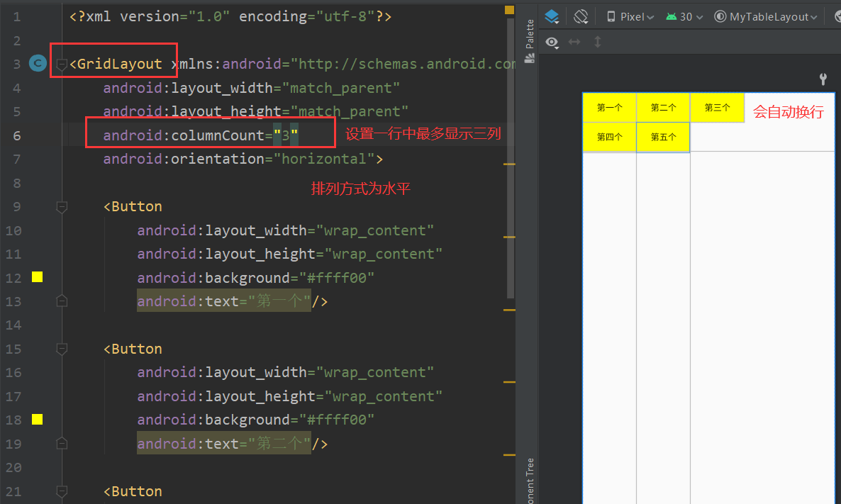Open the orientation for preview menu
The width and height of the screenshot is (841, 504).
581,16
